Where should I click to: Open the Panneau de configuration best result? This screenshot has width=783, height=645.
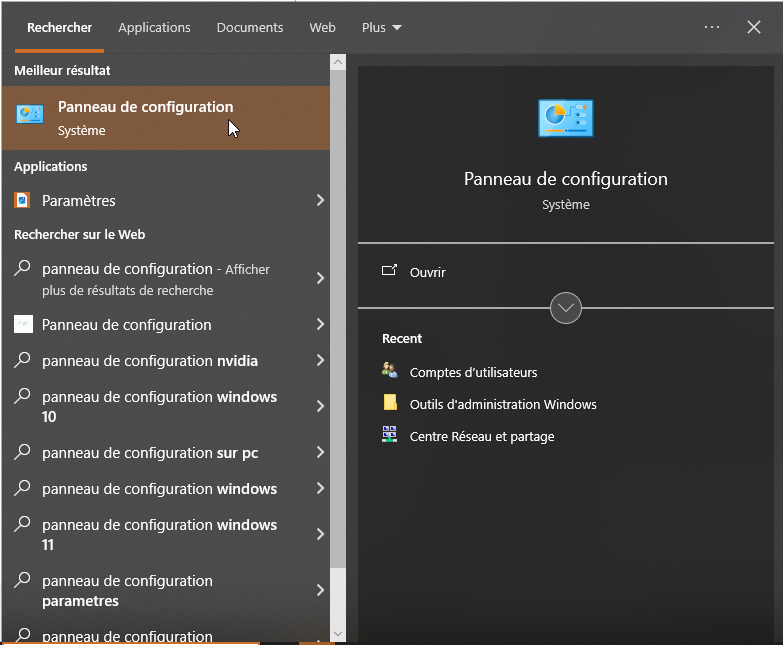[x=145, y=117]
